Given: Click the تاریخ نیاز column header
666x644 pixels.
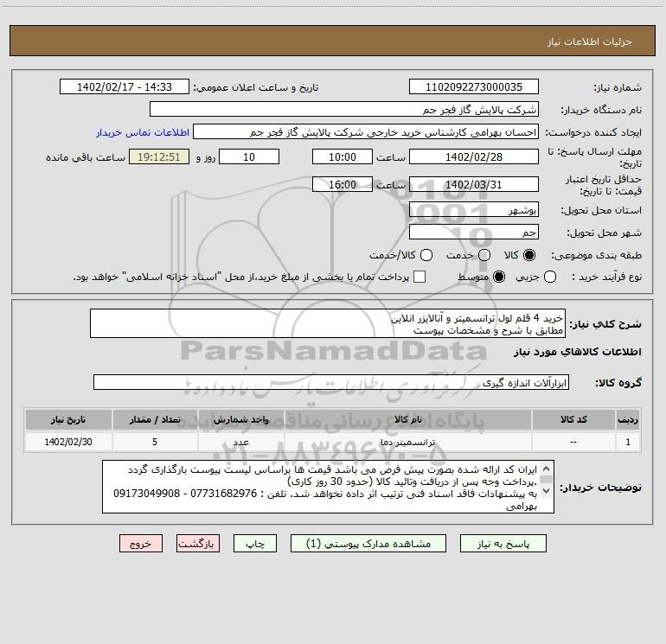Looking at the screenshot, I should pos(68,419).
